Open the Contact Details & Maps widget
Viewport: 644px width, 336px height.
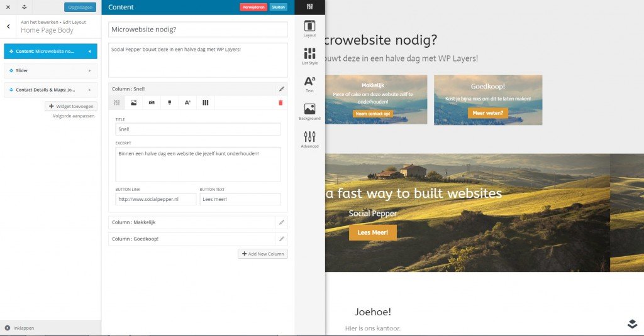[50, 90]
